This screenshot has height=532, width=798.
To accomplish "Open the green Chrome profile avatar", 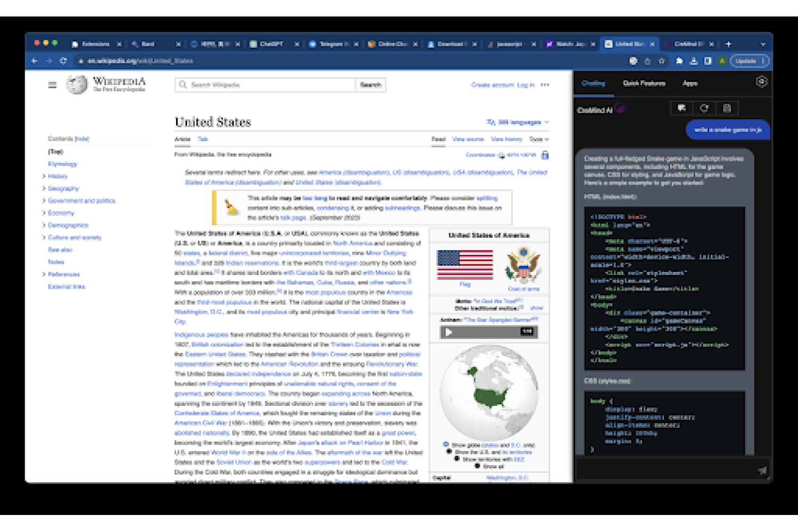I will coord(722,61).
